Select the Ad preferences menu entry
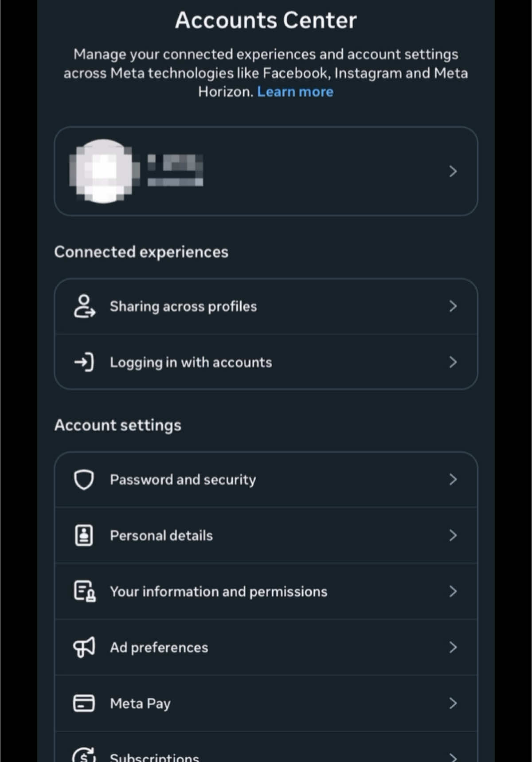 point(266,647)
